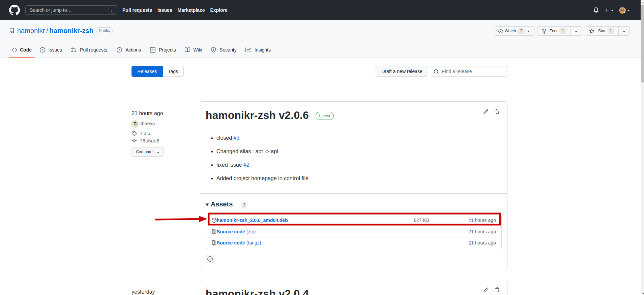Focus the Find a release search box
Viewport: 644px width, 295px height.
point(472,71)
